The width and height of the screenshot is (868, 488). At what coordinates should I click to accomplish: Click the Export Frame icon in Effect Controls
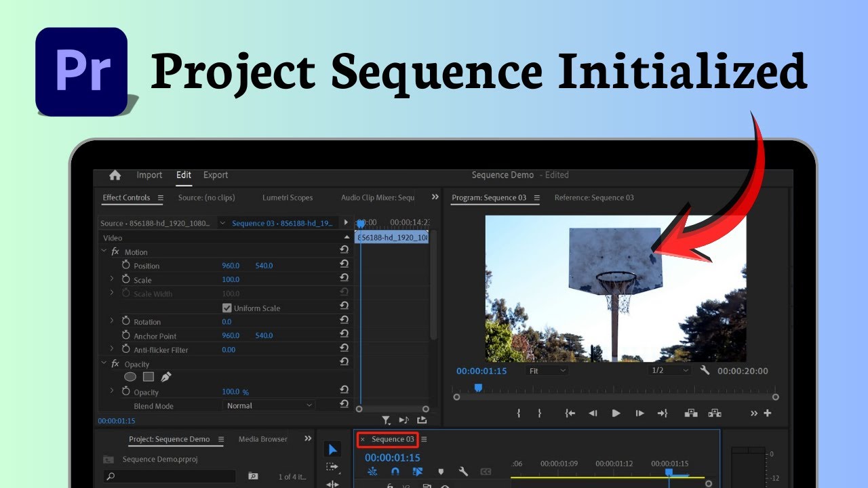[422, 420]
